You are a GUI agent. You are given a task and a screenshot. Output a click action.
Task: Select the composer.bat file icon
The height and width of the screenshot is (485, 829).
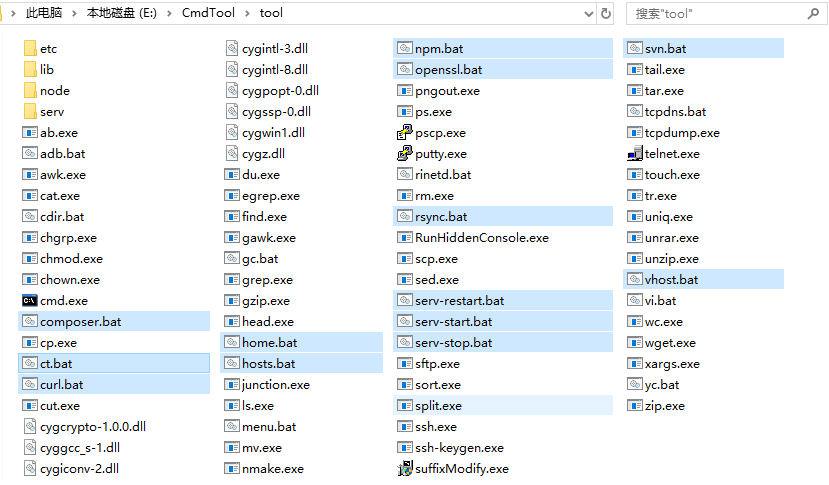(x=30, y=322)
